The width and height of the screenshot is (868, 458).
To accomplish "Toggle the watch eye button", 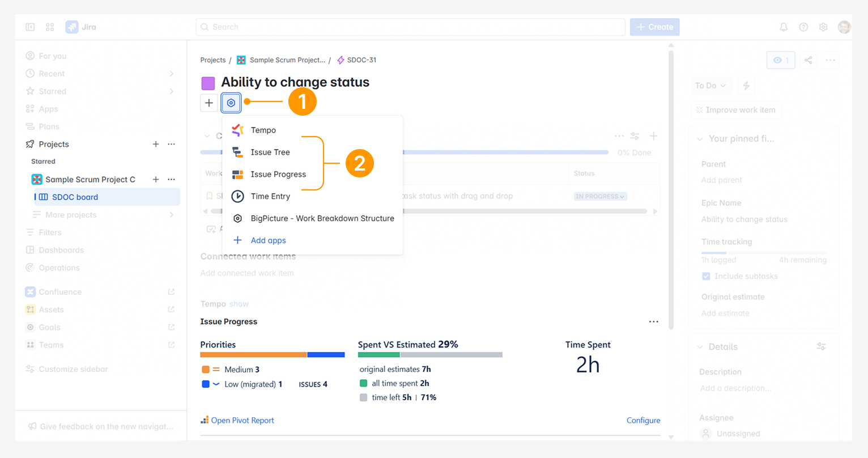I will pos(781,60).
